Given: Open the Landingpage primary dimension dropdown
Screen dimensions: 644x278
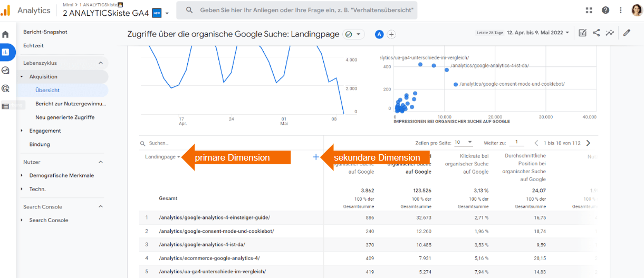Looking at the screenshot, I should (163, 157).
